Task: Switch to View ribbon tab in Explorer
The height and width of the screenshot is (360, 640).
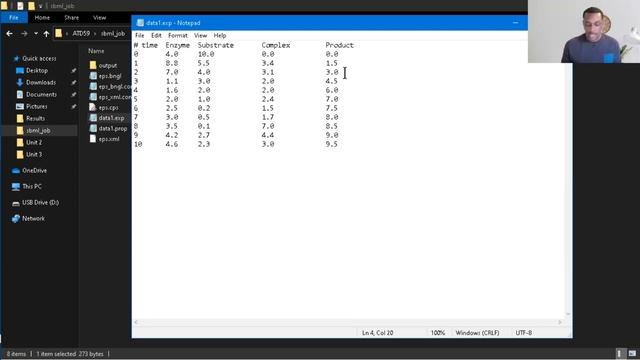Action: pyautogui.click(x=99, y=18)
